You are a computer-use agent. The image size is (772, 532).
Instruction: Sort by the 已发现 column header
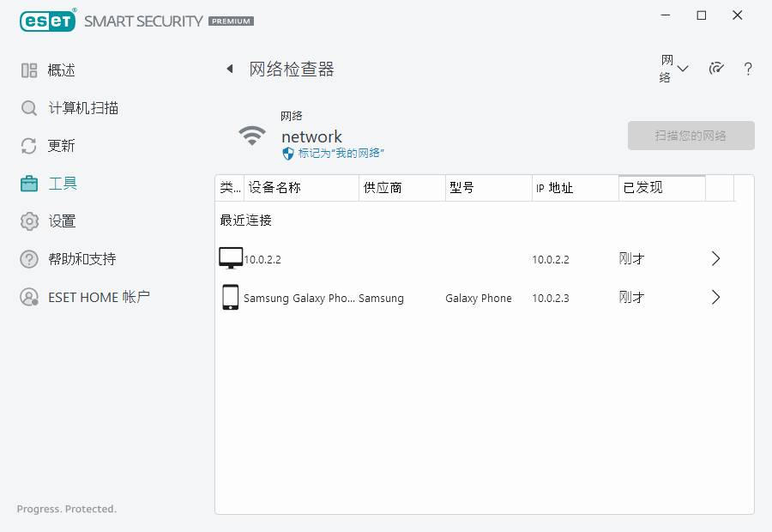[661, 188]
